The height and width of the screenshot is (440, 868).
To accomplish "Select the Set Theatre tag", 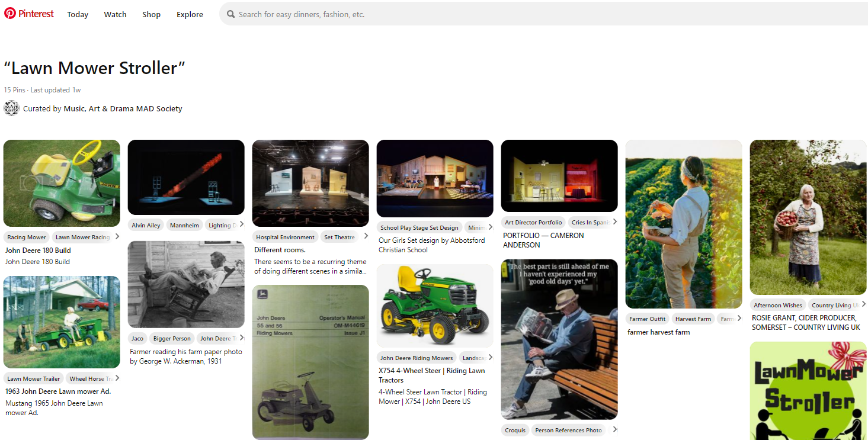I will click(x=339, y=237).
